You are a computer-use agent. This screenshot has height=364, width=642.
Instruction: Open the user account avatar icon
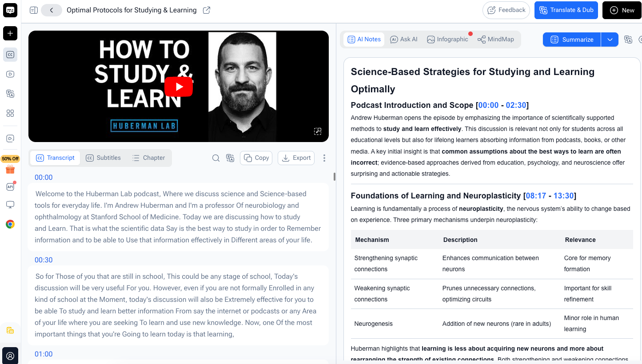click(10, 356)
